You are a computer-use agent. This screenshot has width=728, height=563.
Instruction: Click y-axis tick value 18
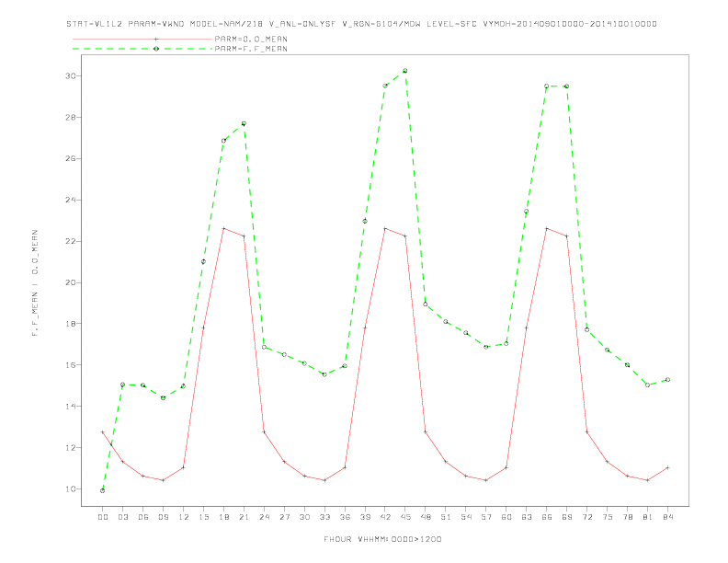(71, 323)
